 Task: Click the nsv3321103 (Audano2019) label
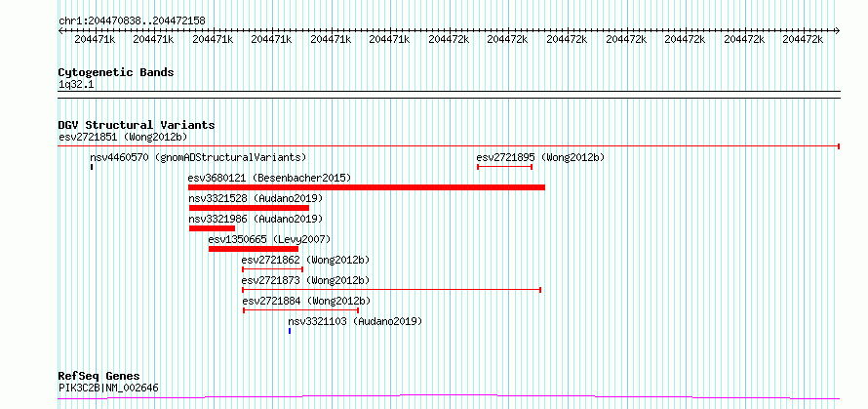tap(355, 321)
